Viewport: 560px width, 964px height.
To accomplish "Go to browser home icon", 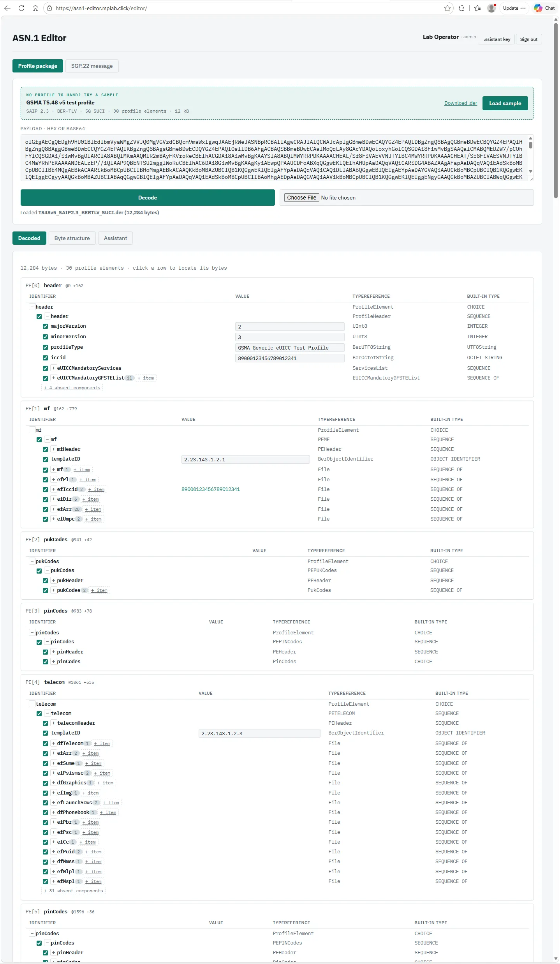I will 35,8.
